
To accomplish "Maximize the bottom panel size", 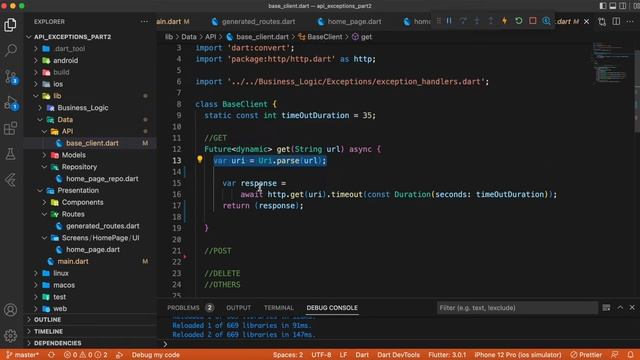I will point(620,308).
